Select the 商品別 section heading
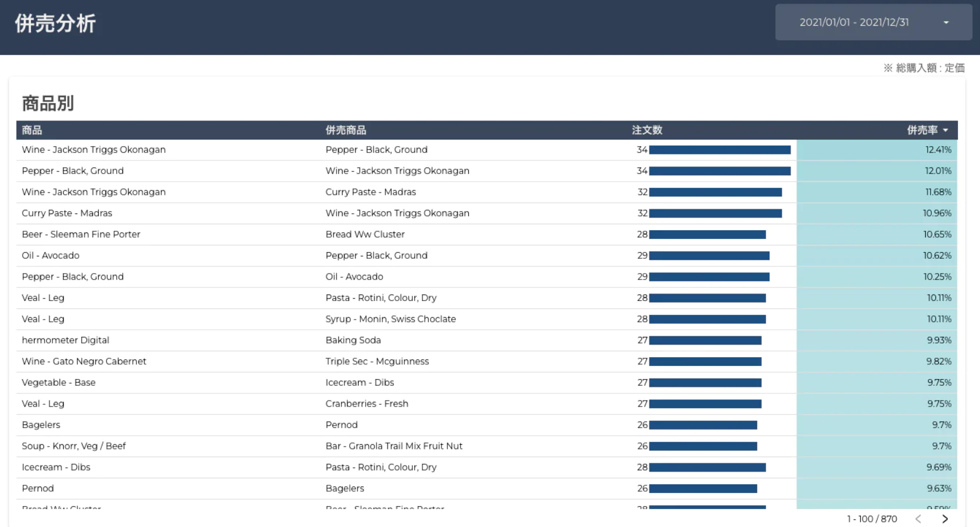The height and width of the screenshot is (527, 980). [48, 103]
